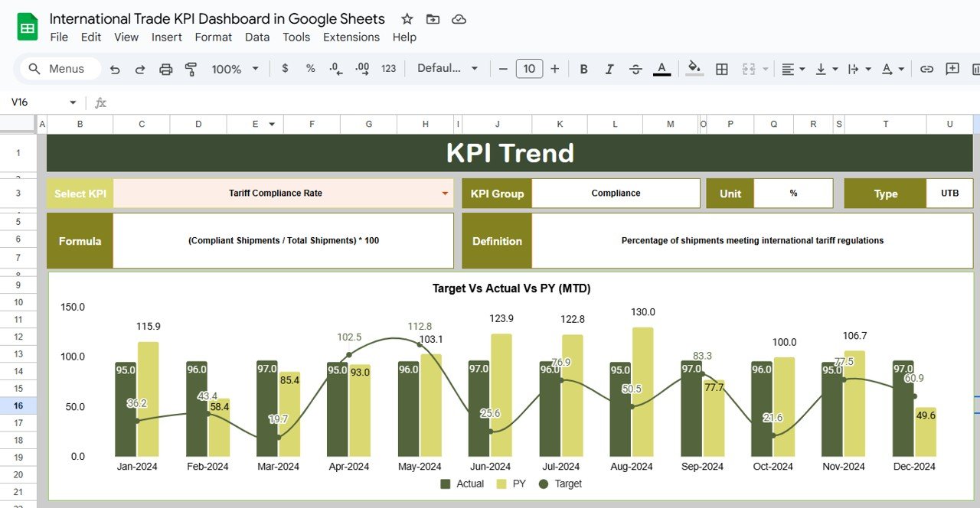
Task: Click the Move to folder icon
Action: (433, 19)
